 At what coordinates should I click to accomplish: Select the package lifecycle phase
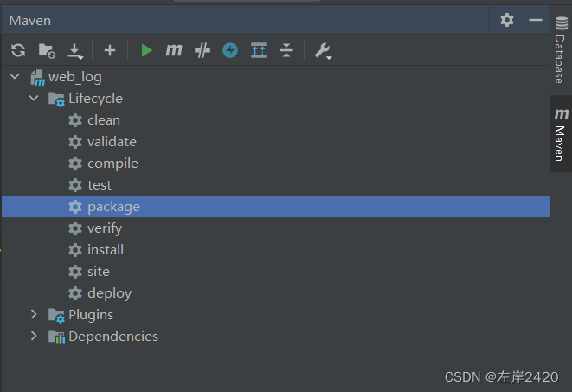point(275,207)
